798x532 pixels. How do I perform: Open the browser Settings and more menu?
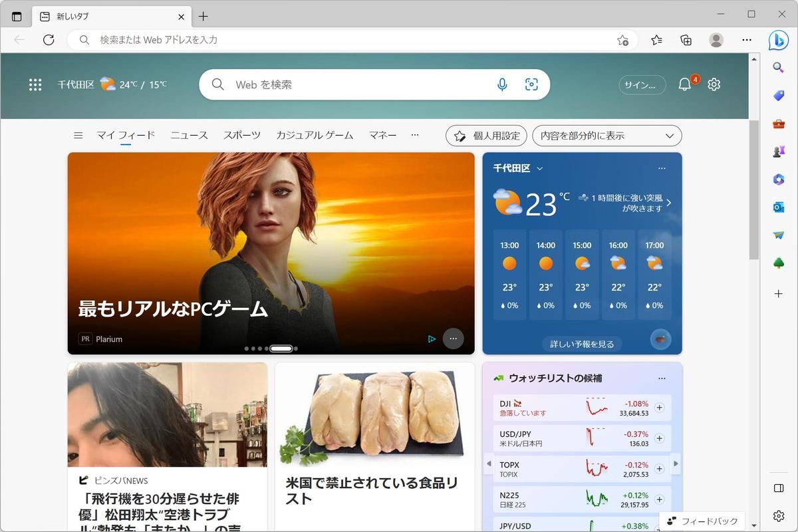coord(747,40)
